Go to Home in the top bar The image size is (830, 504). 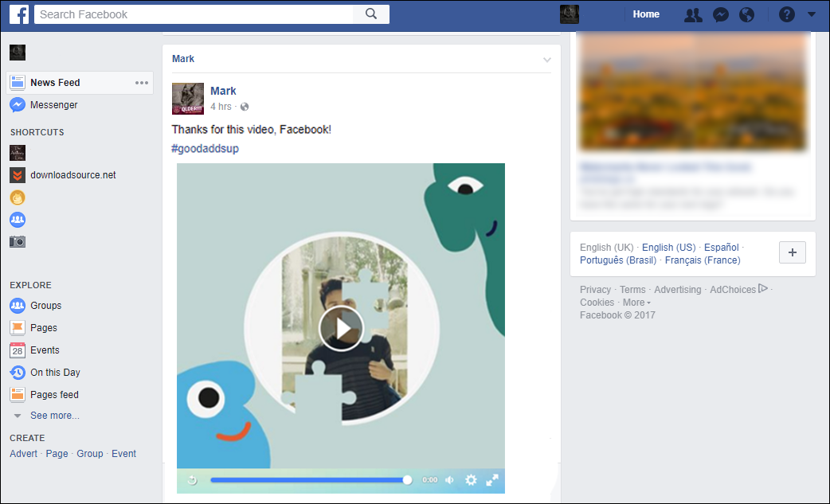click(x=646, y=14)
